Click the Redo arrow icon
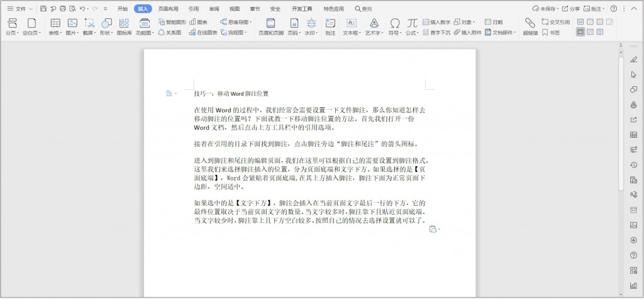Screen dimensions: 644x299 coord(95,9)
